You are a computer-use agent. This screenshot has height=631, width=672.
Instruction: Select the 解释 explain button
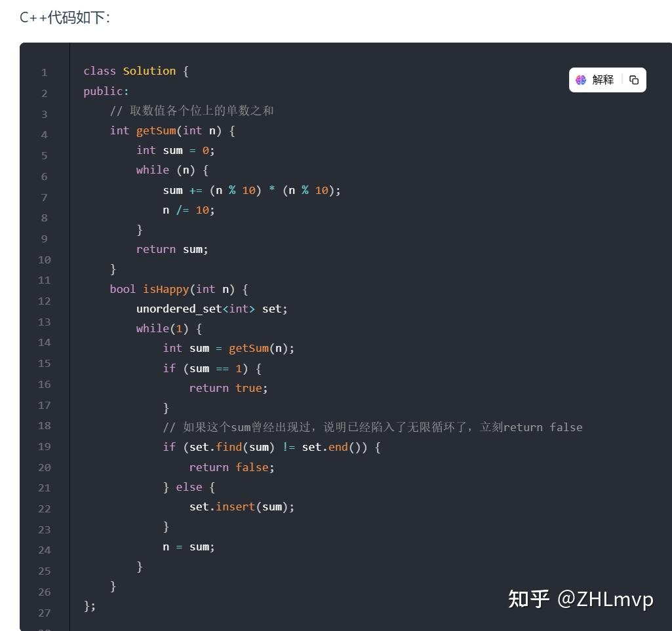click(x=603, y=79)
